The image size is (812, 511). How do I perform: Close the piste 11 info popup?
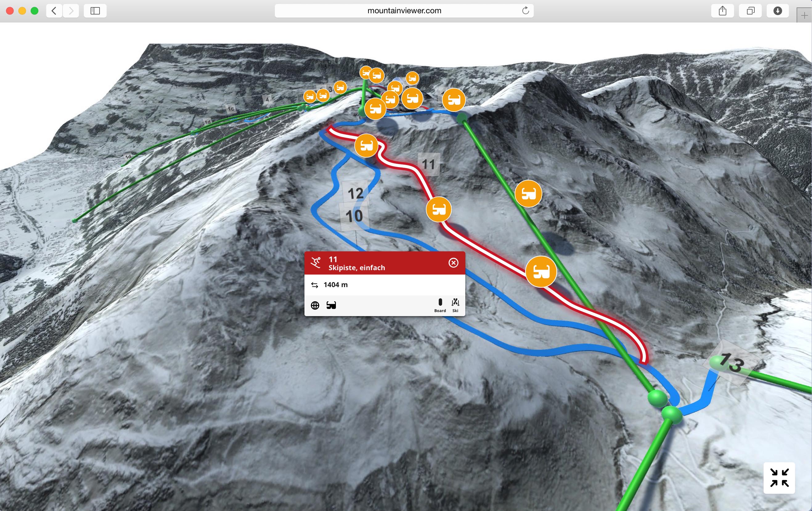pyautogui.click(x=453, y=262)
